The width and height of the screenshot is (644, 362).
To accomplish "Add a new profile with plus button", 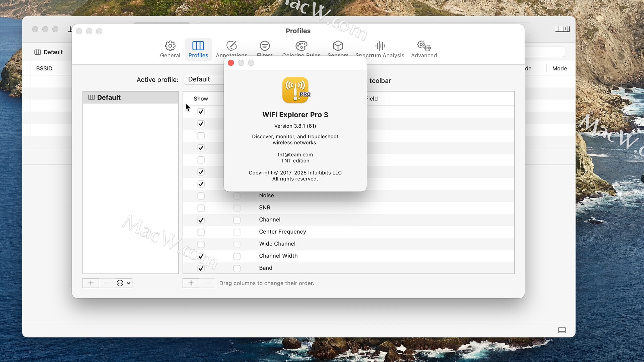I will pos(91,283).
